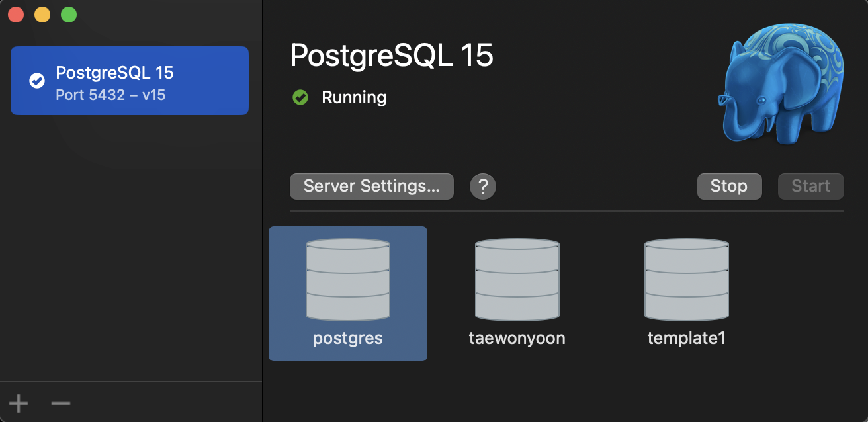The width and height of the screenshot is (868, 422).
Task: Click the 'postgres' database label
Action: pos(348,339)
